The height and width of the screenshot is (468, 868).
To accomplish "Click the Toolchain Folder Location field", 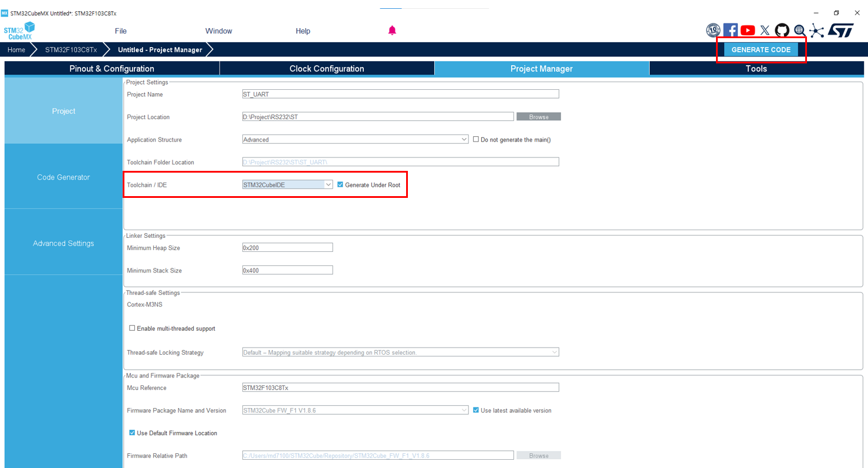I will (x=400, y=162).
